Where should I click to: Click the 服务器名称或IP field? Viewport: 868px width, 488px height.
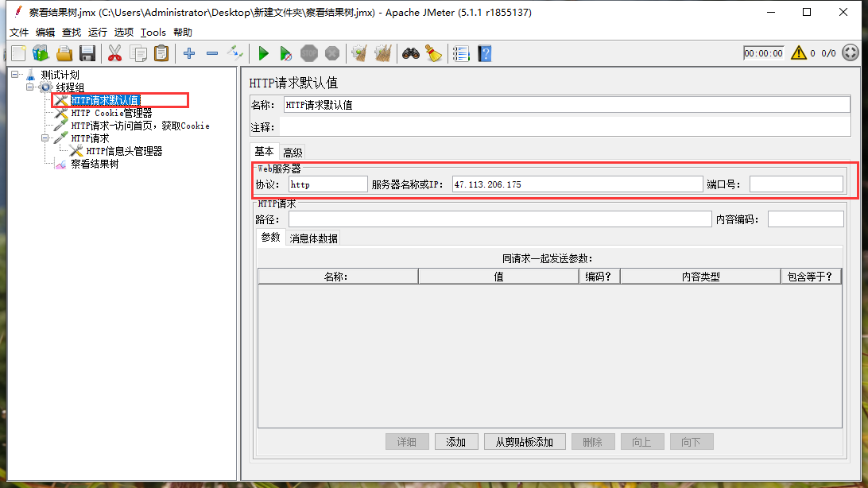click(577, 184)
